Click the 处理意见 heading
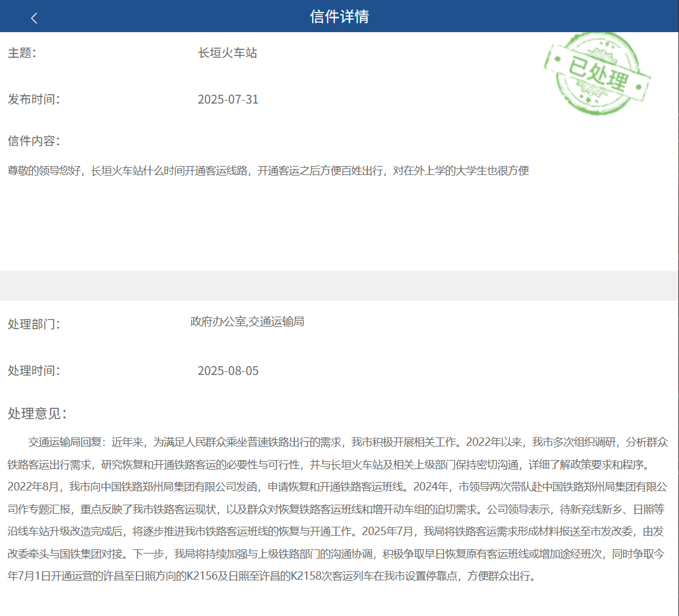Image resolution: width=679 pixels, height=616 pixels. point(37,414)
